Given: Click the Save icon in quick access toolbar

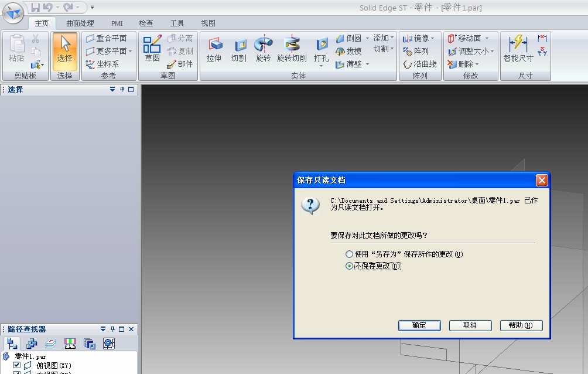Looking at the screenshot, I should pyautogui.click(x=35, y=7).
